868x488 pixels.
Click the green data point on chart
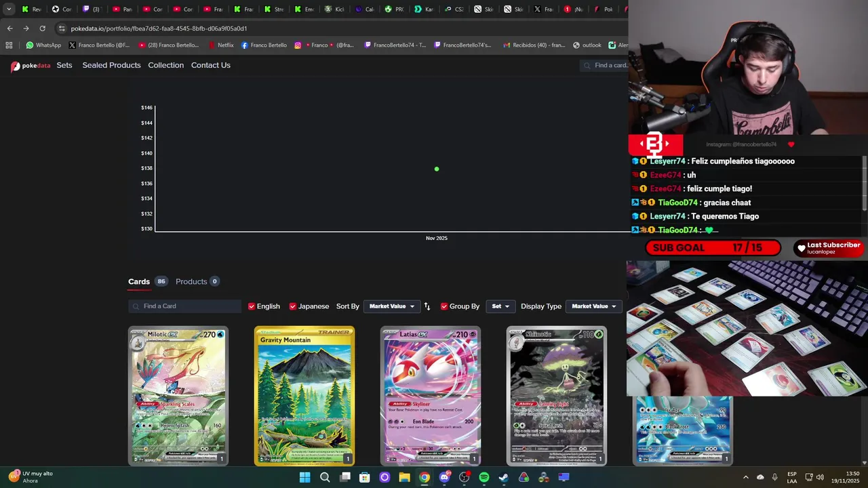tap(437, 169)
